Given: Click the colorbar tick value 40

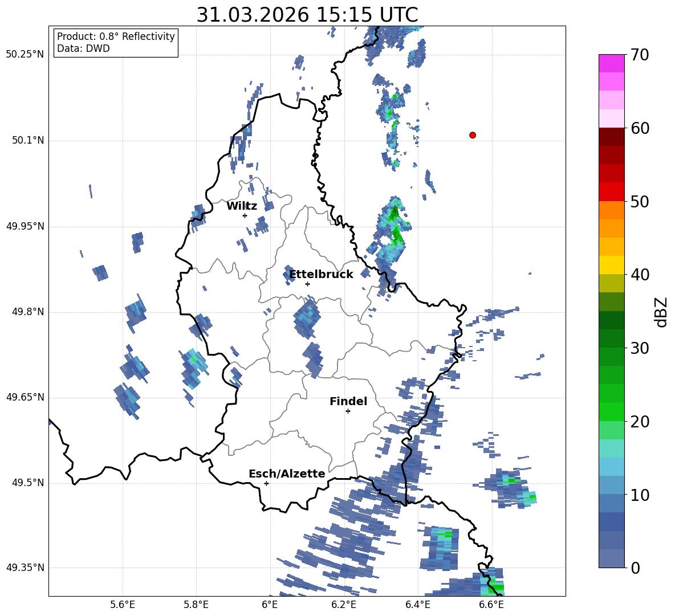Looking at the screenshot, I should click(x=640, y=275).
